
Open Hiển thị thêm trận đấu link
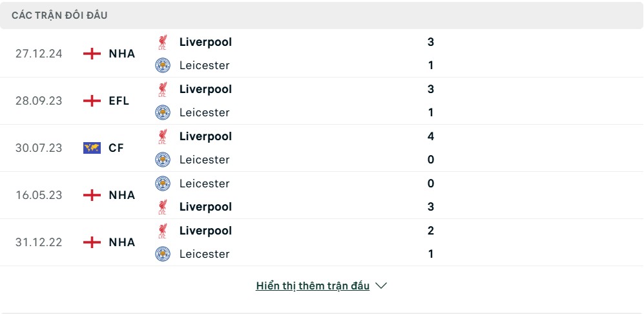click(x=313, y=286)
